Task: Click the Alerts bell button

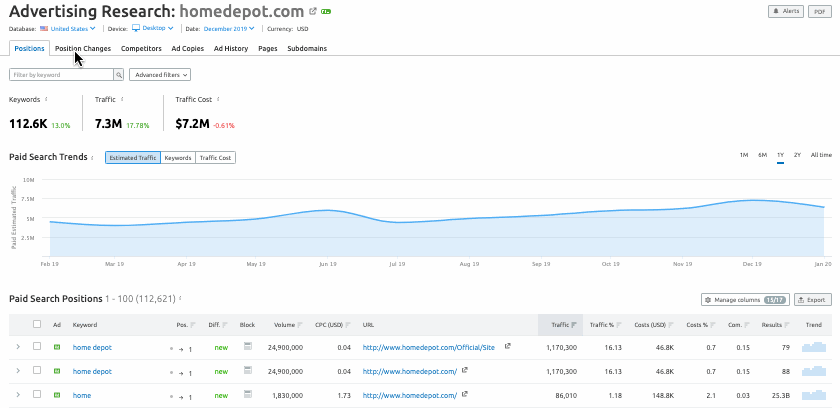Action: point(788,11)
